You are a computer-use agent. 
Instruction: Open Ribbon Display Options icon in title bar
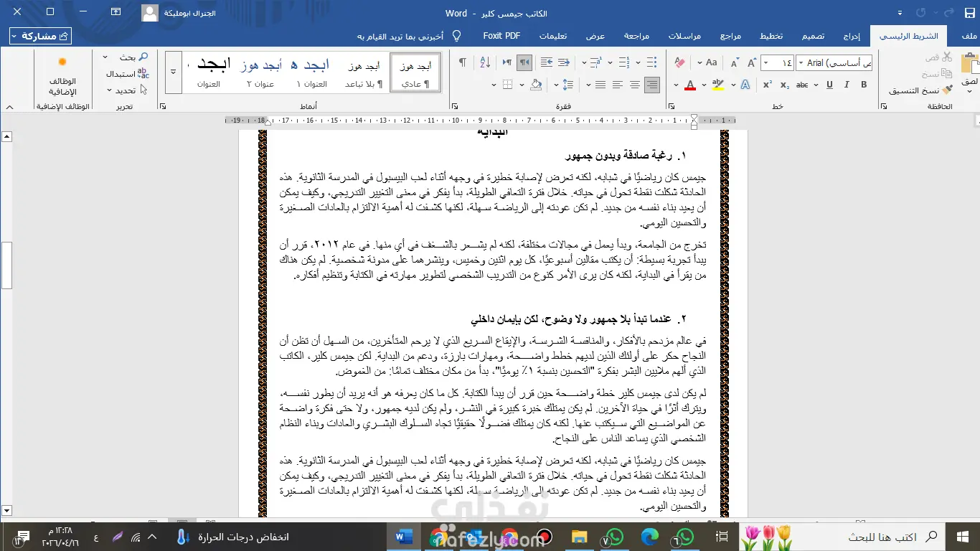116,12
